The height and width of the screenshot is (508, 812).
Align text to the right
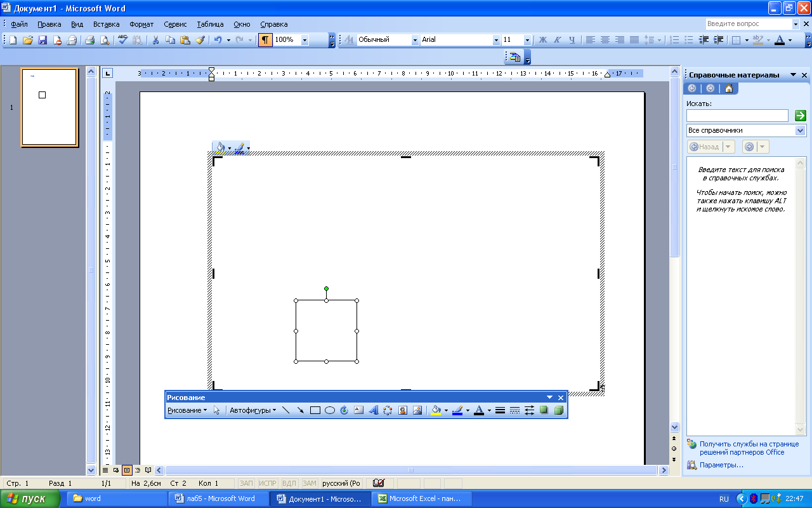pyautogui.click(x=619, y=40)
